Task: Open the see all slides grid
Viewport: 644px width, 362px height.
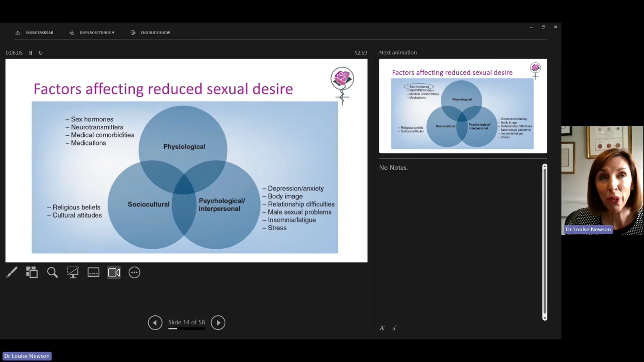Action: click(32, 272)
